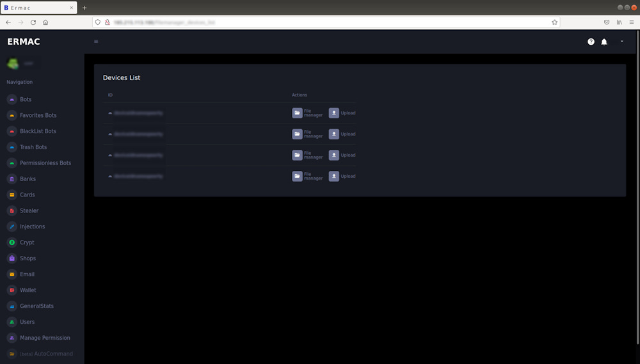Open the browser home button
Viewport: 640px width, 364px height.
tap(45, 22)
